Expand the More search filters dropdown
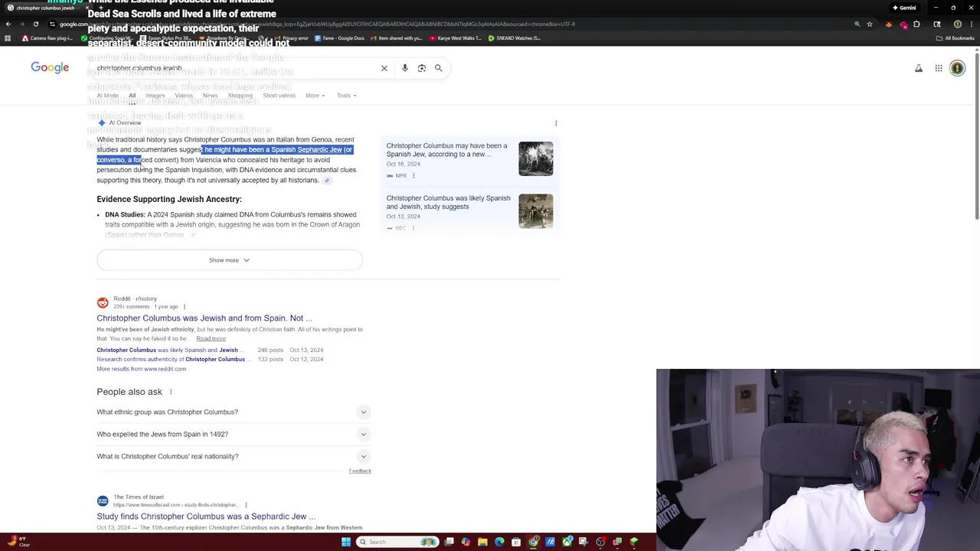 [315, 96]
